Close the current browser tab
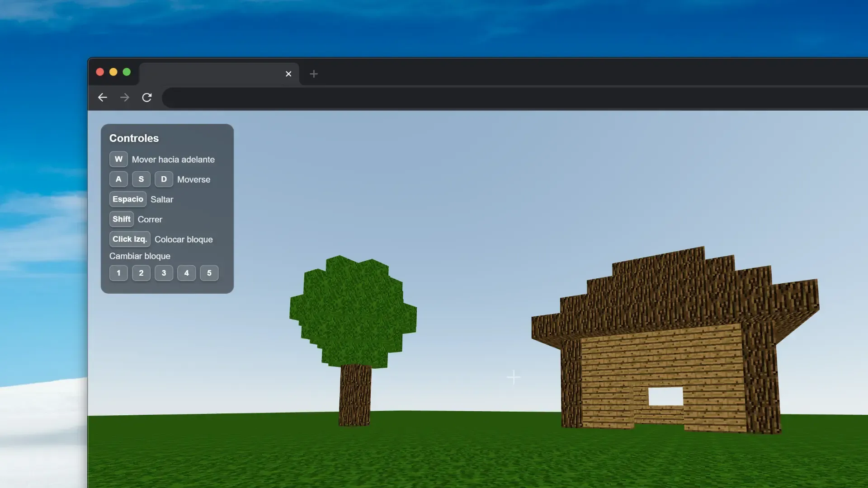This screenshot has height=488, width=868. (x=288, y=74)
